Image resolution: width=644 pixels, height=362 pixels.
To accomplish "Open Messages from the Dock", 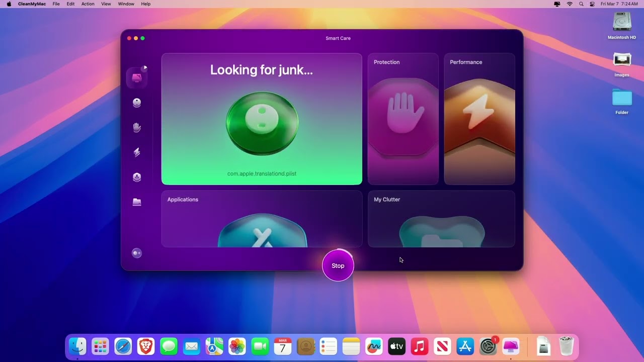I will tap(169, 346).
